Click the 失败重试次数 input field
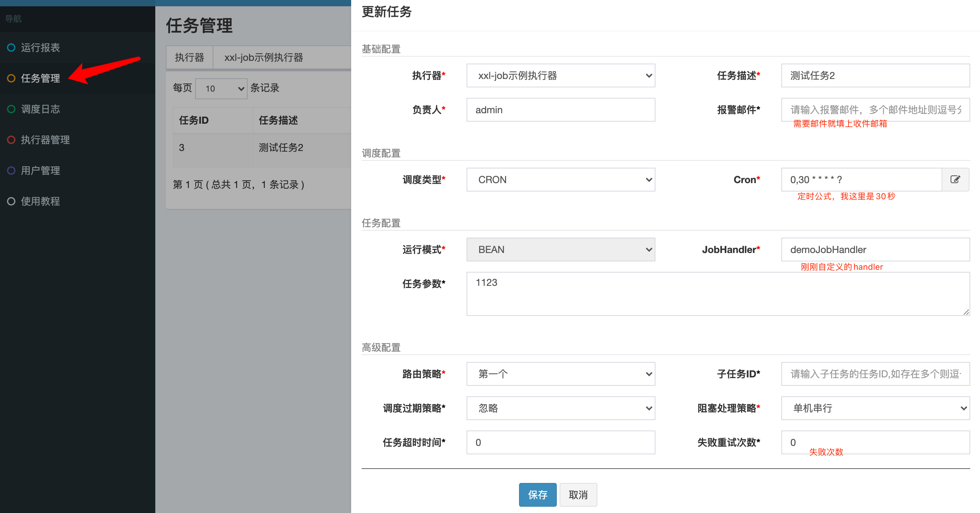This screenshot has width=980, height=513. click(x=875, y=442)
